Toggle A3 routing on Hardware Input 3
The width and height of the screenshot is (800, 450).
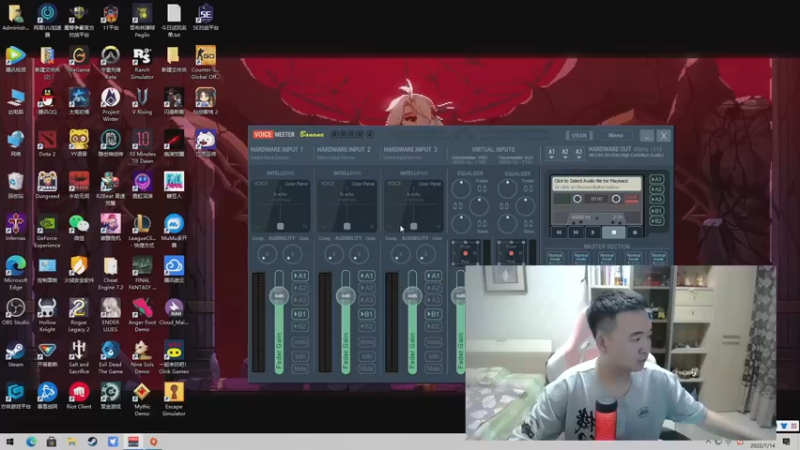tap(433, 300)
